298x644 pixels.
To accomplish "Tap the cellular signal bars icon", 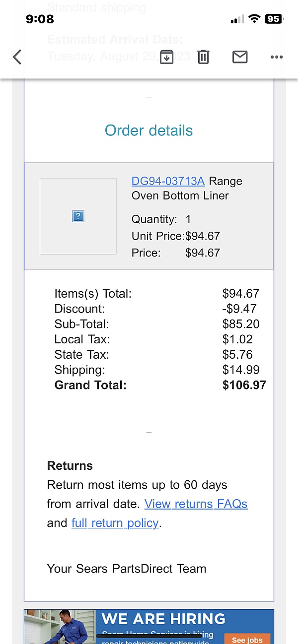I will click(x=235, y=19).
